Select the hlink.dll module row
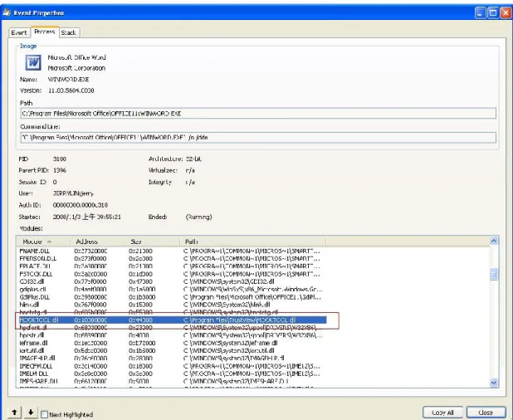Image resolution: width=513 pixels, height=420 pixels. pos(172,305)
